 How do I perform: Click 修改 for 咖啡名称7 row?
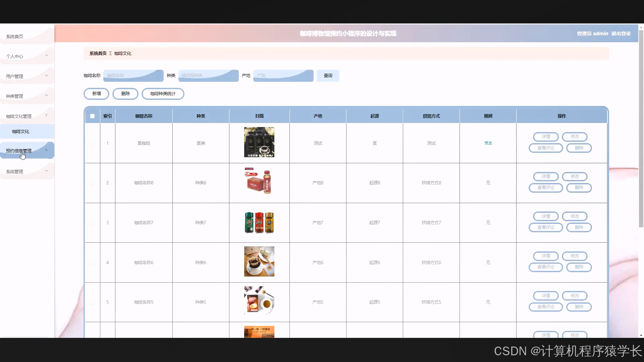point(575,216)
